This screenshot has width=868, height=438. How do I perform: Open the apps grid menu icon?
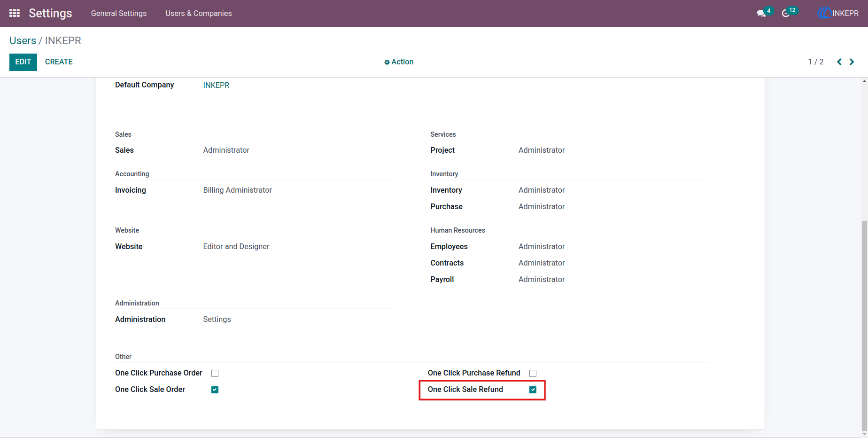15,13
